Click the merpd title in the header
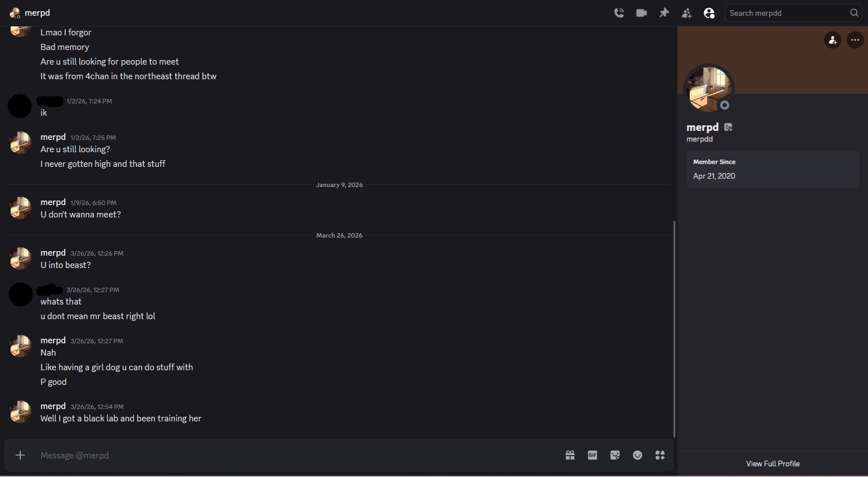 pyautogui.click(x=37, y=13)
